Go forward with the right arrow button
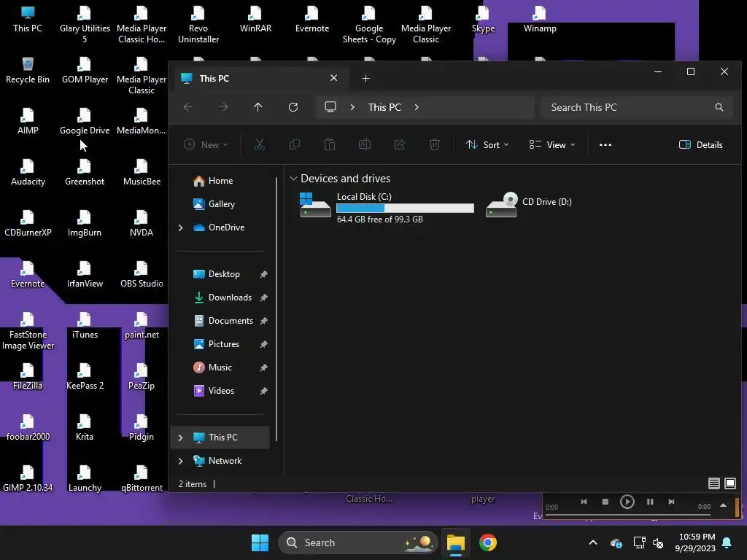 point(223,107)
